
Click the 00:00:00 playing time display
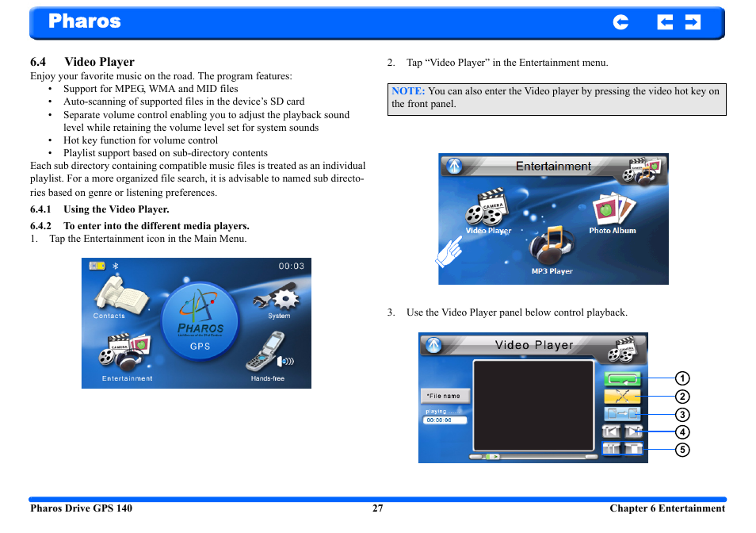coord(445,420)
